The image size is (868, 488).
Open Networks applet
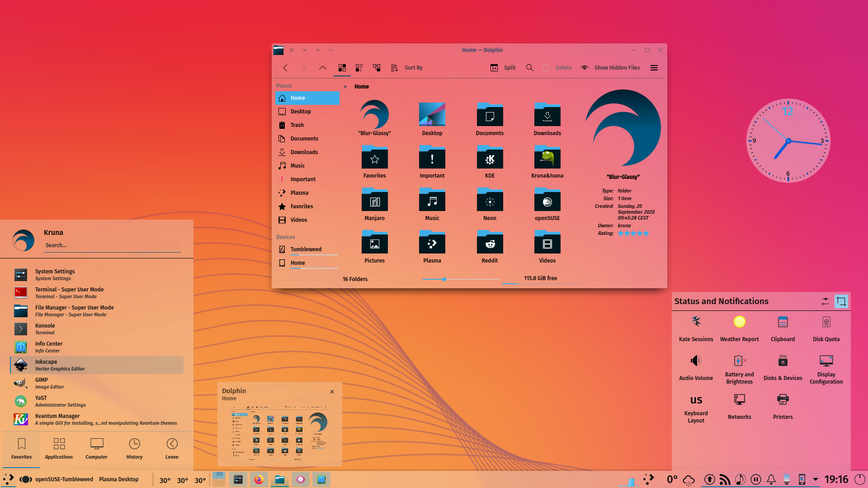point(740,407)
